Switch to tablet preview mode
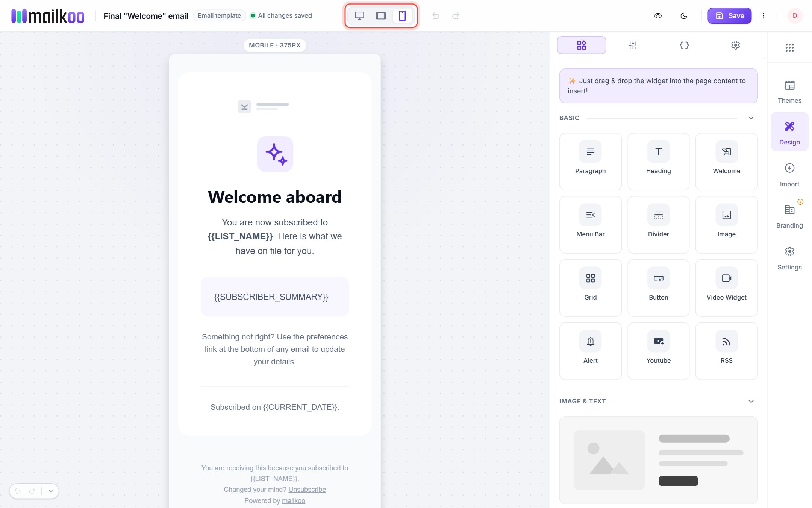The height and width of the screenshot is (508, 812). tap(381, 16)
